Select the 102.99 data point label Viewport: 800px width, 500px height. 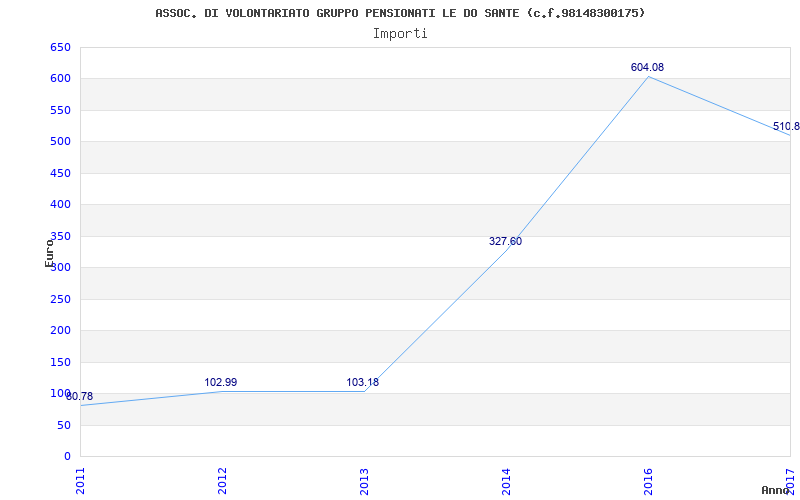coord(220,382)
